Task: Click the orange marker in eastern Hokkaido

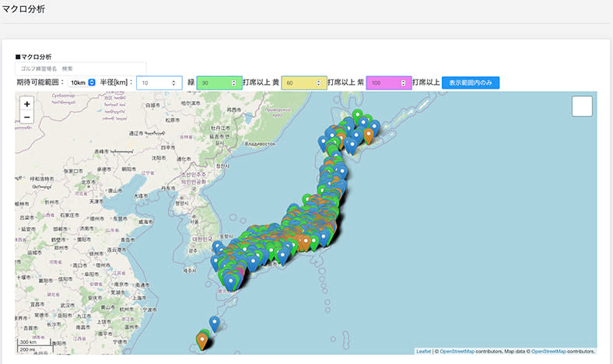Action: [x=369, y=135]
